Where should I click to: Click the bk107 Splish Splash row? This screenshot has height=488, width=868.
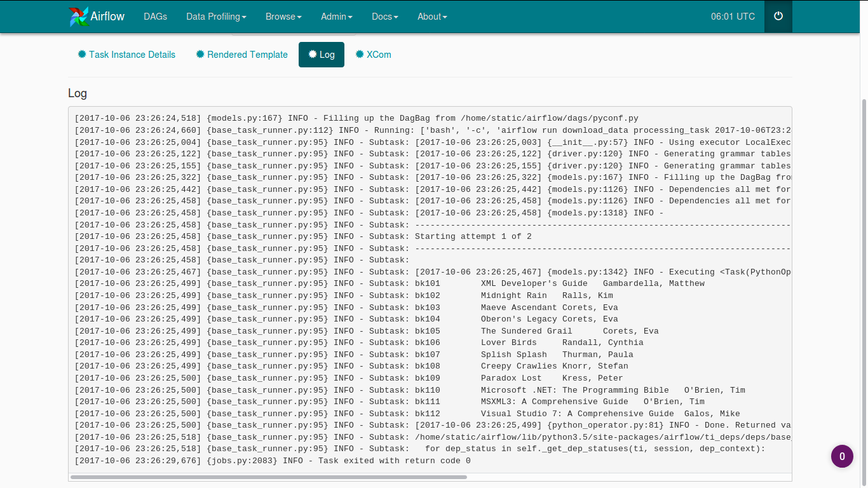click(x=354, y=355)
